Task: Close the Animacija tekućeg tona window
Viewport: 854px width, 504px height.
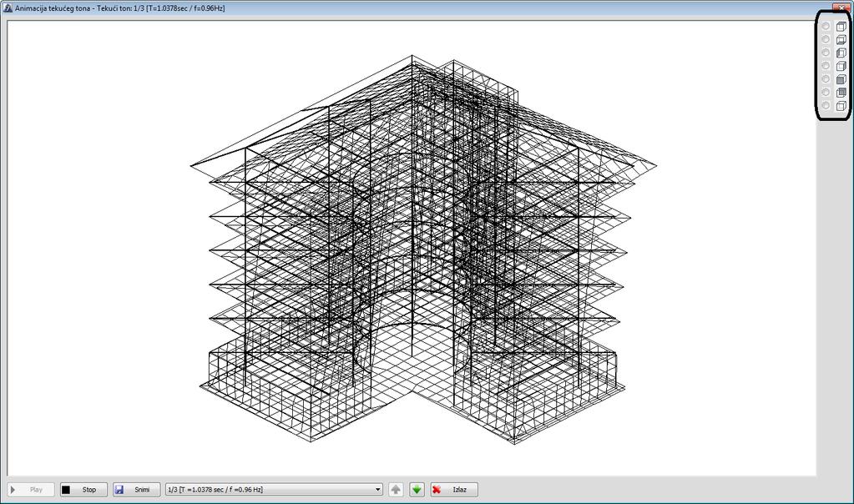Action: click(x=841, y=7)
